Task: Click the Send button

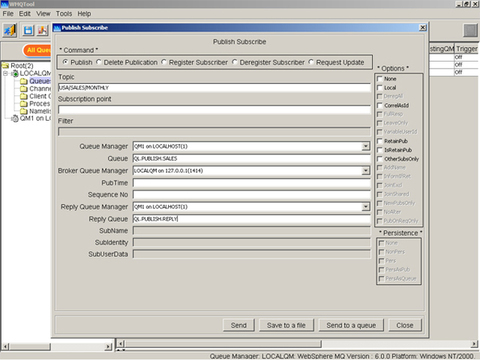Action: click(x=239, y=325)
